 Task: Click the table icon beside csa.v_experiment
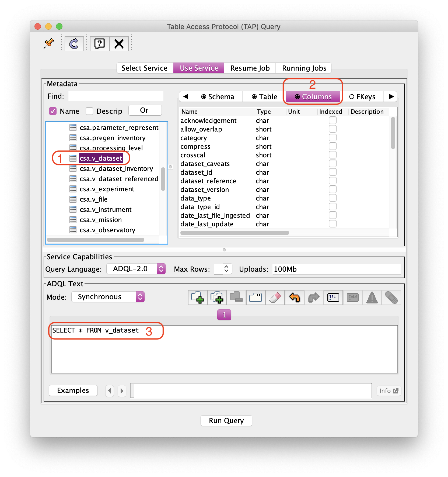click(73, 189)
